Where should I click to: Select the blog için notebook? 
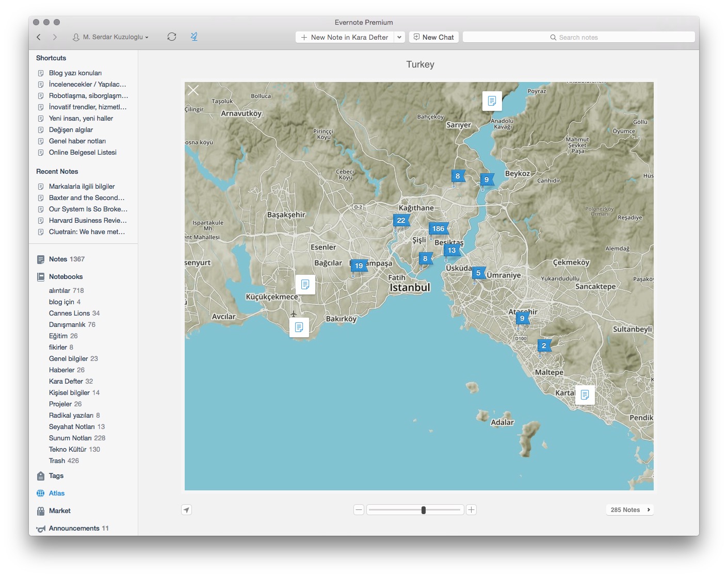tap(64, 302)
